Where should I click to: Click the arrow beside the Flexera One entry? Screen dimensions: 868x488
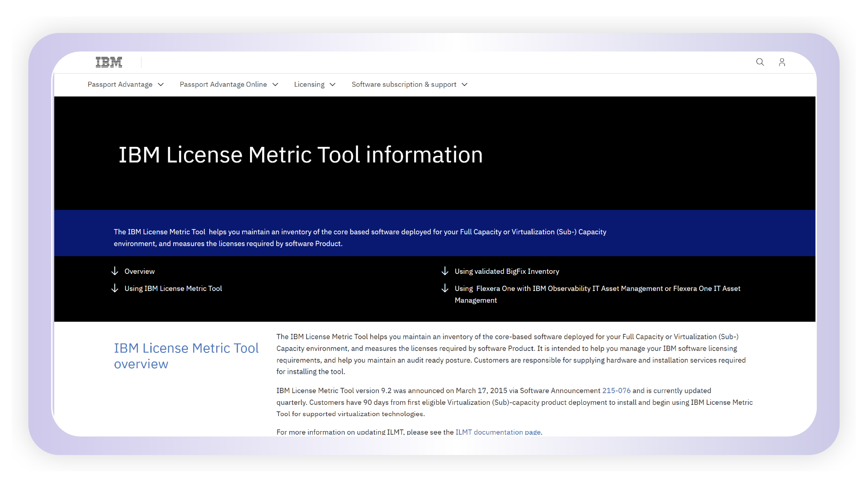tap(445, 288)
